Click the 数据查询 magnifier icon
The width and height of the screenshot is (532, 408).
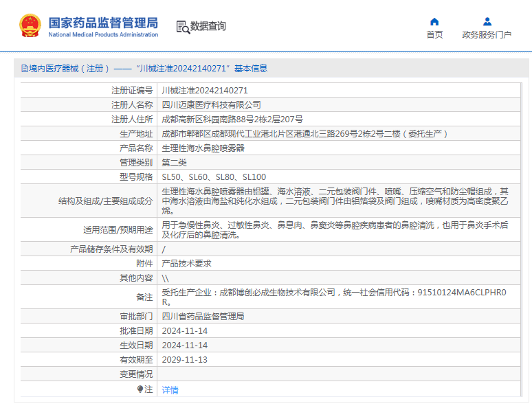(x=182, y=27)
